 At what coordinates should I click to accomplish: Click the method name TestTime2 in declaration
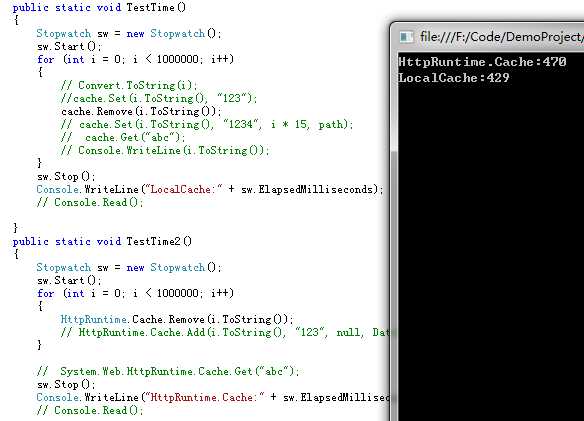pyautogui.click(x=153, y=241)
